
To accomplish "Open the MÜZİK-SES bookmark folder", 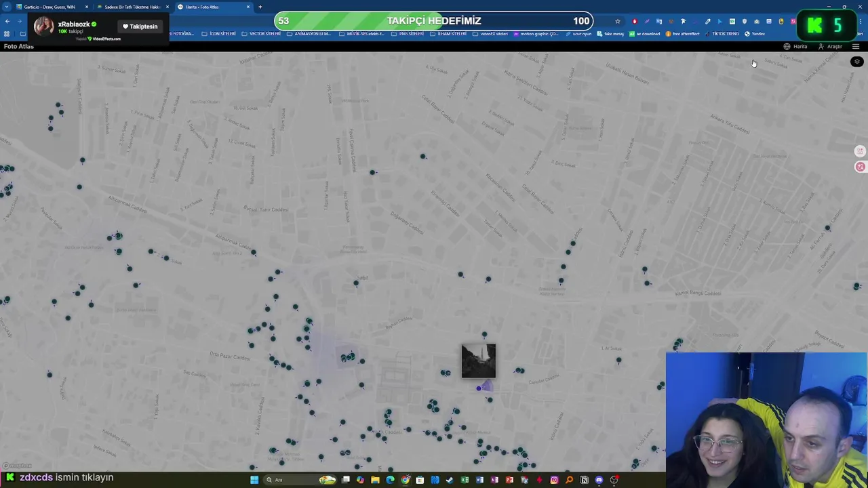I will (x=362, y=34).
